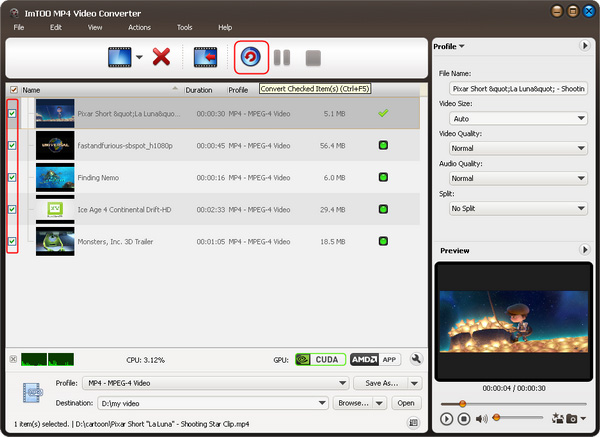Open the Video Quality Normal dropdown

[x=518, y=148]
